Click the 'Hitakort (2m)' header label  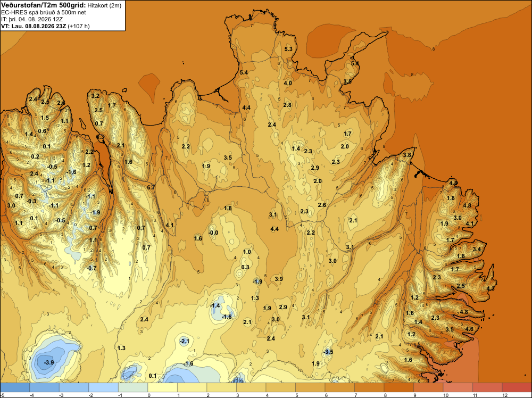coord(104,5)
